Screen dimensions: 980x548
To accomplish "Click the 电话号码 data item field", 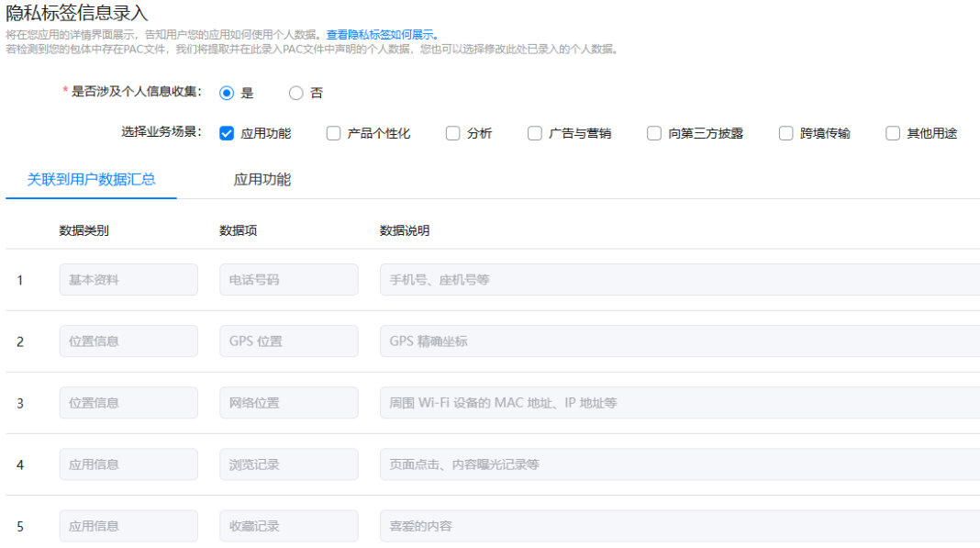I will (x=288, y=279).
